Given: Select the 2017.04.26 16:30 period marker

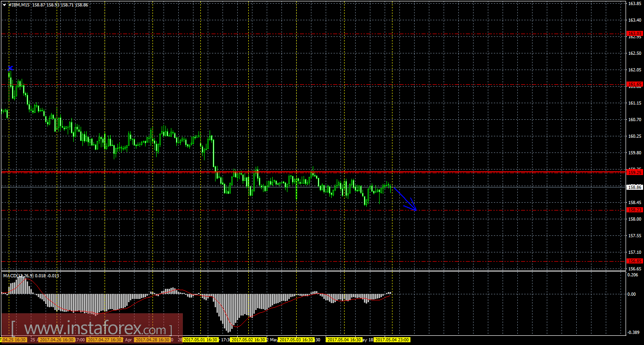Looking at the screenshot, I should [x=56, y=340].
